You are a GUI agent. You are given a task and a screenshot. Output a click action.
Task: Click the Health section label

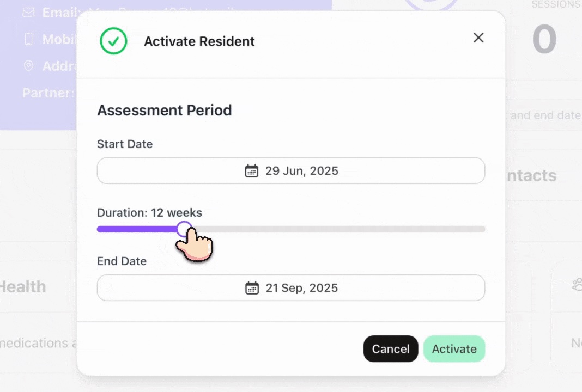click(23, 287)
